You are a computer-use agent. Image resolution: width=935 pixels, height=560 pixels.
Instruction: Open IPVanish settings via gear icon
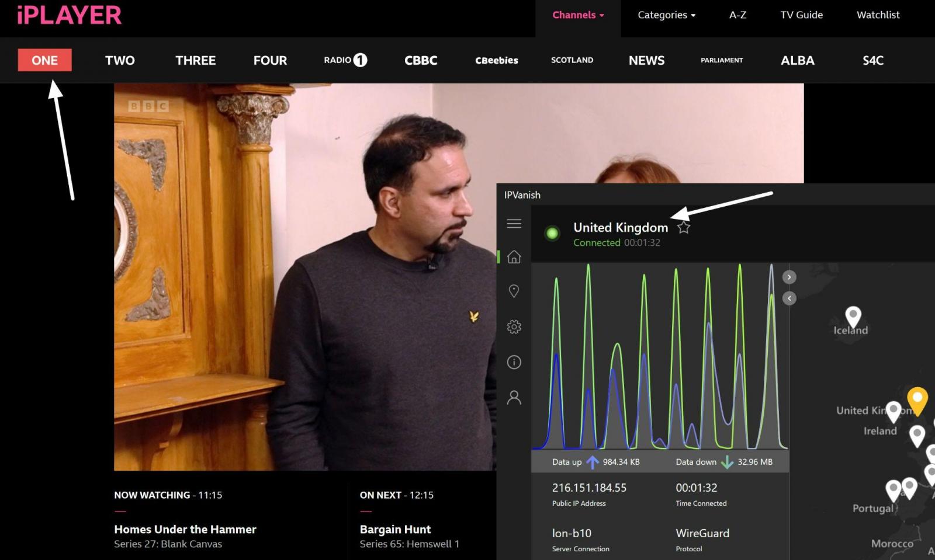click(514, 327)
